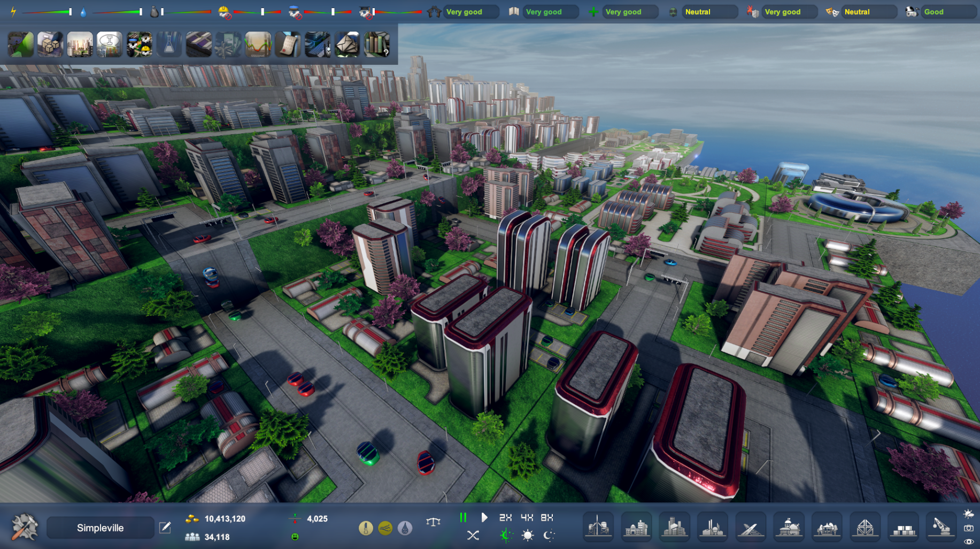Open the green terrain map view panel
The image size is (980, 549).
tap(21, 44)
